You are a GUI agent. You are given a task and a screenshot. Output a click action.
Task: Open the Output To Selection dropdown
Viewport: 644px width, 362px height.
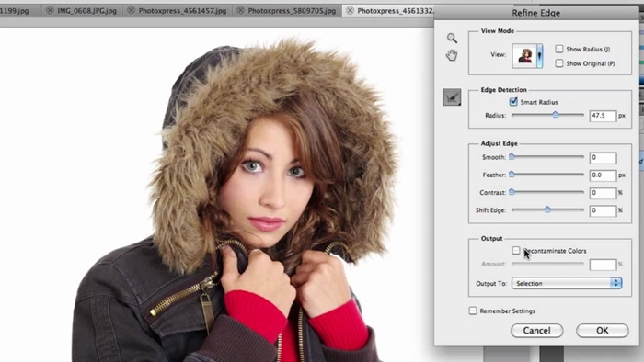pos(567,283)
